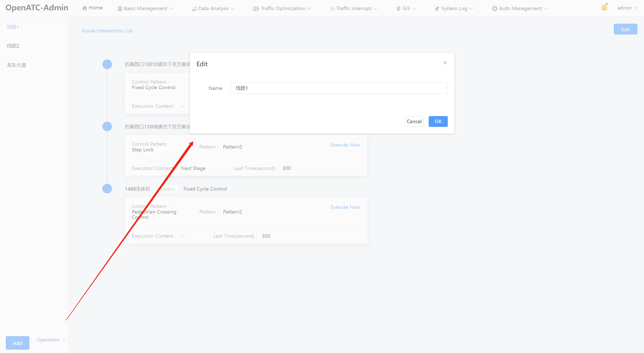The image size is (644, 353).
Task: Open the Operation dropdown
Action: (51, 340)
